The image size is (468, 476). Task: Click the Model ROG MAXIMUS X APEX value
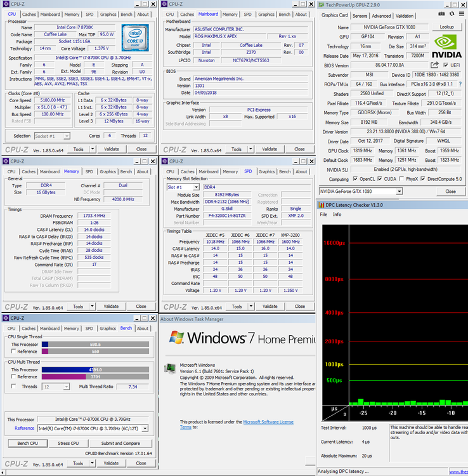230,36
